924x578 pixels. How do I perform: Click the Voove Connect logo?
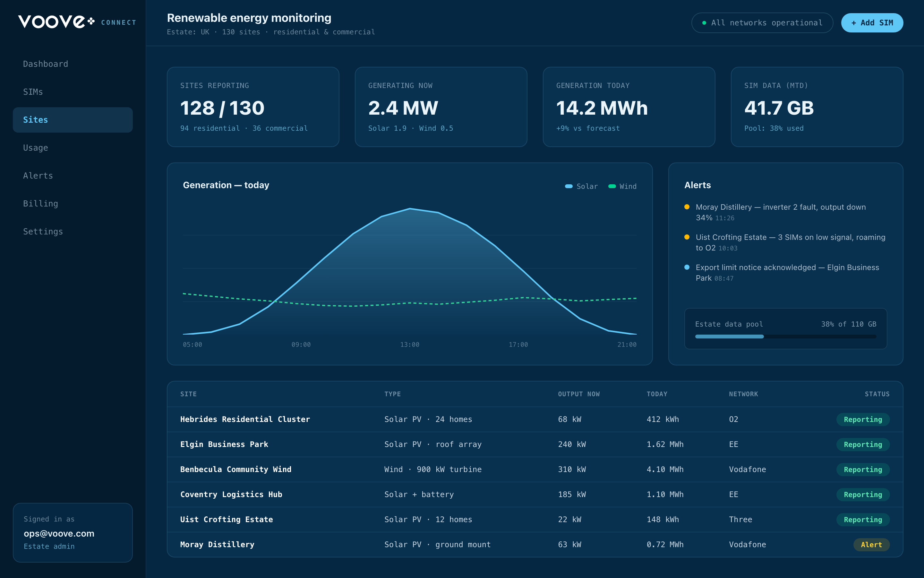click(x=77, y=22)
